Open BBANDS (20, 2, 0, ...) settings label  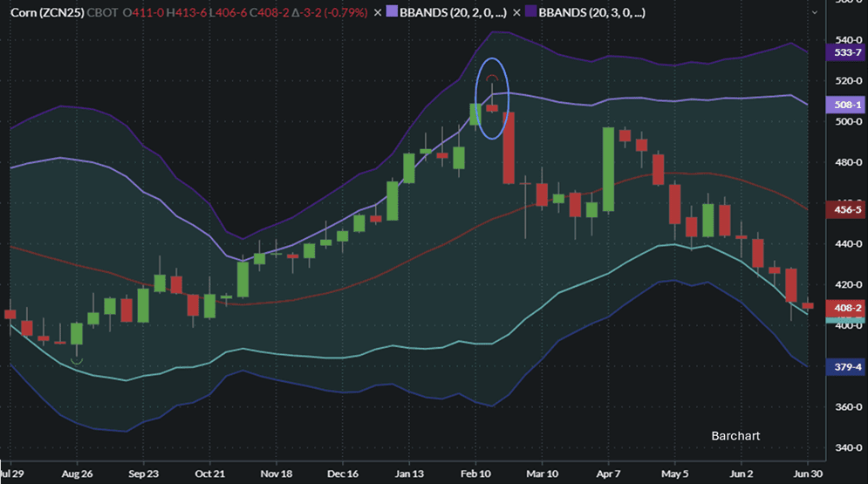(x=453, y=13)
